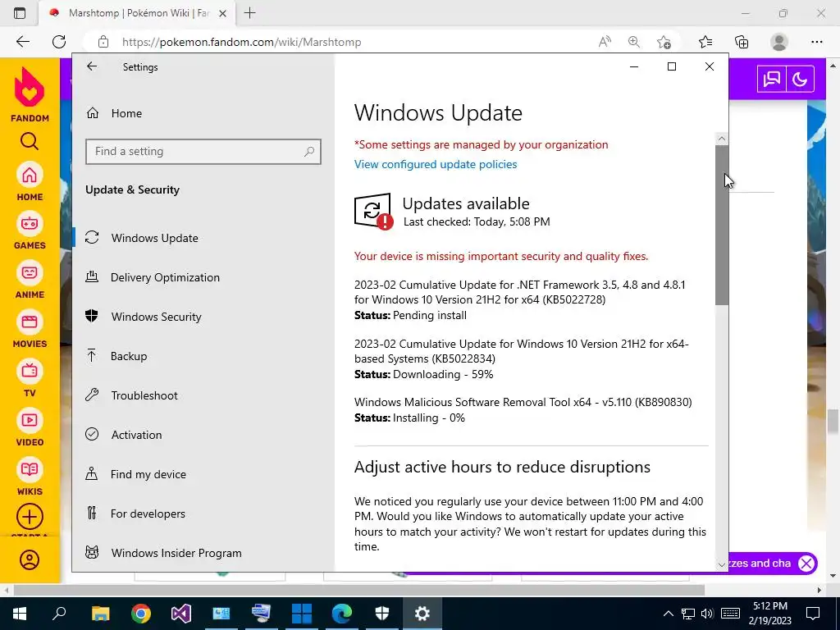The image size is (840, 630).
Task: Open Edge Settings and more menu
Action: [x=816, y=42]
